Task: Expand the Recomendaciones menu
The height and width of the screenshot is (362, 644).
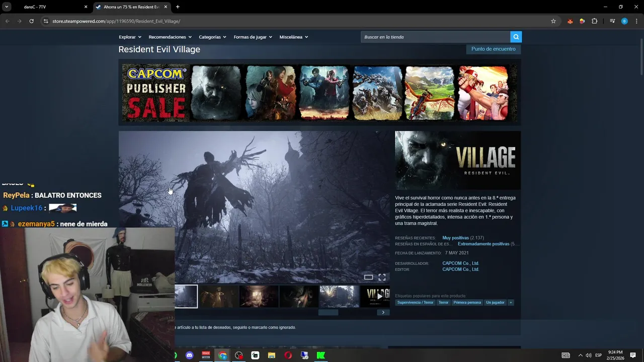Action: (x=170, y=37)
